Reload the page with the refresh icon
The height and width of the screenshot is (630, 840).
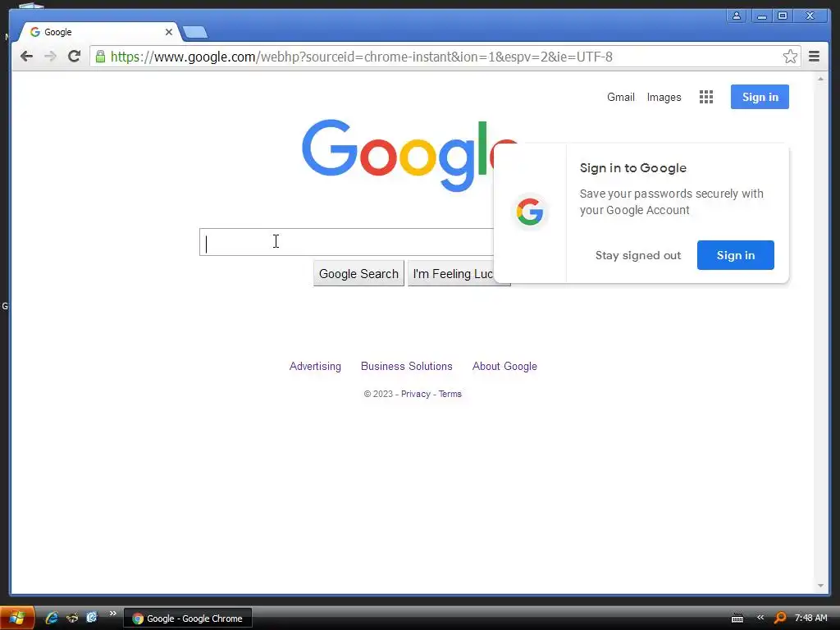click(74, 57)
